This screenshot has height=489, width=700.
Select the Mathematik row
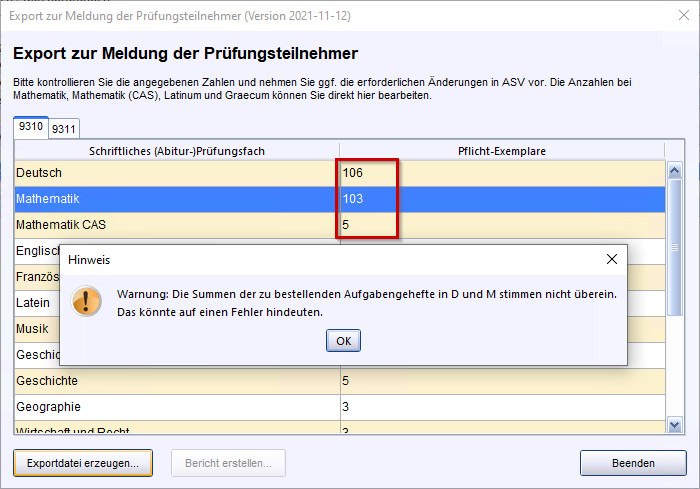(340, 199)
